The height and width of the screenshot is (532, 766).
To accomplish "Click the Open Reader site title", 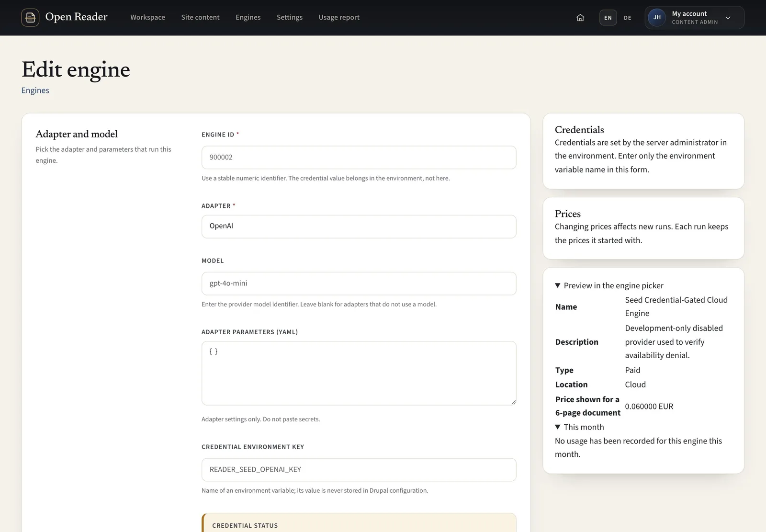I will [x=76, y=17].
